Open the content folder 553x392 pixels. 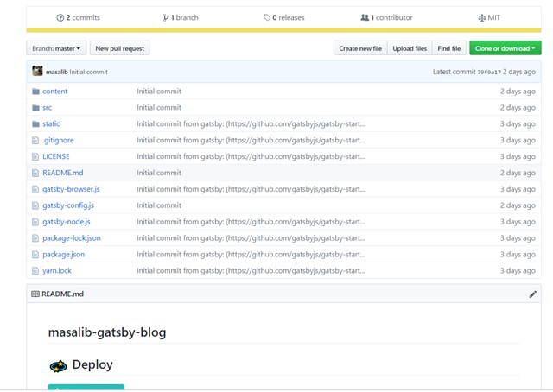55,92
